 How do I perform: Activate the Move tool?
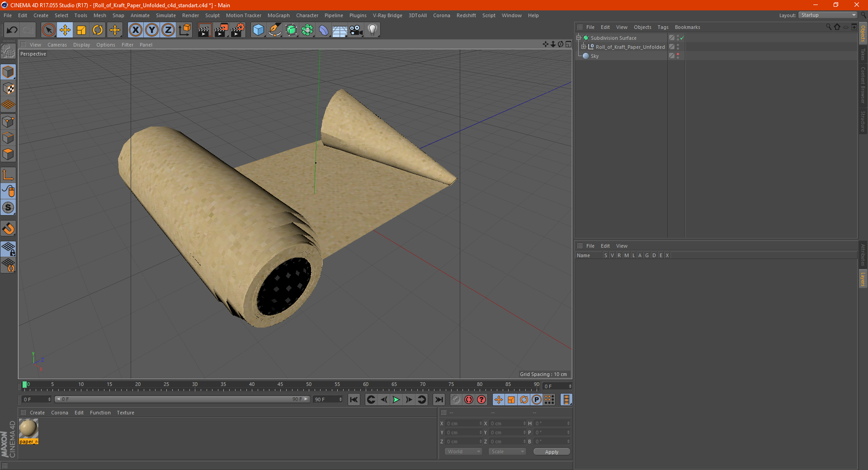point(65,30)
